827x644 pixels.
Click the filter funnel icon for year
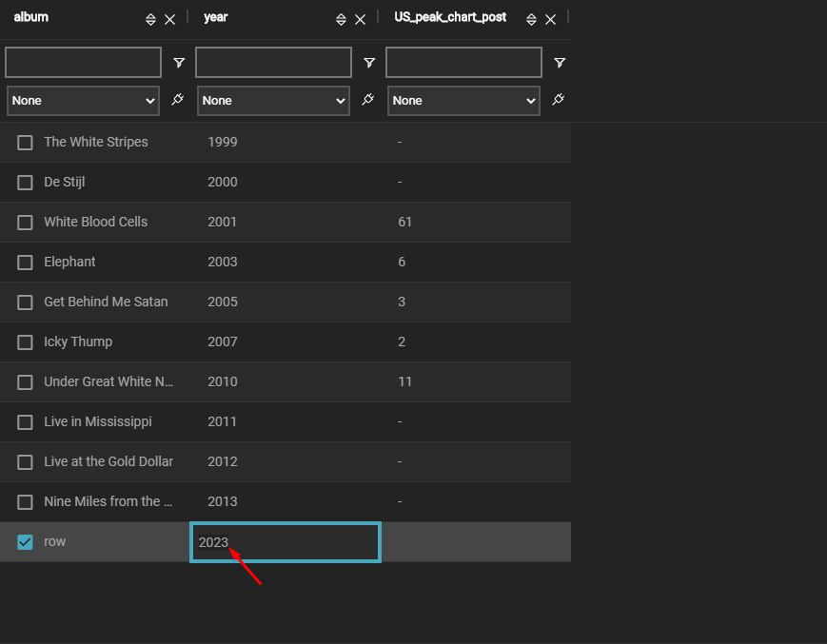click(x=369, y=63)
